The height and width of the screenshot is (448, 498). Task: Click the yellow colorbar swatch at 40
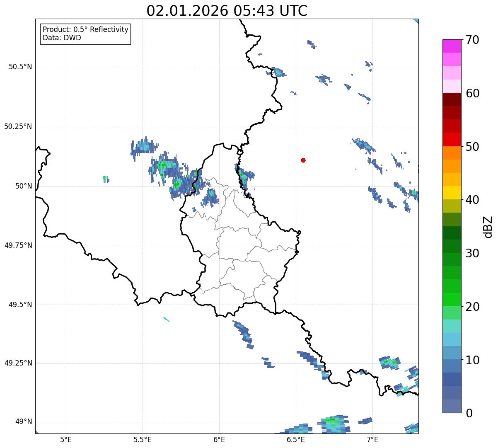tap(452, 193)
